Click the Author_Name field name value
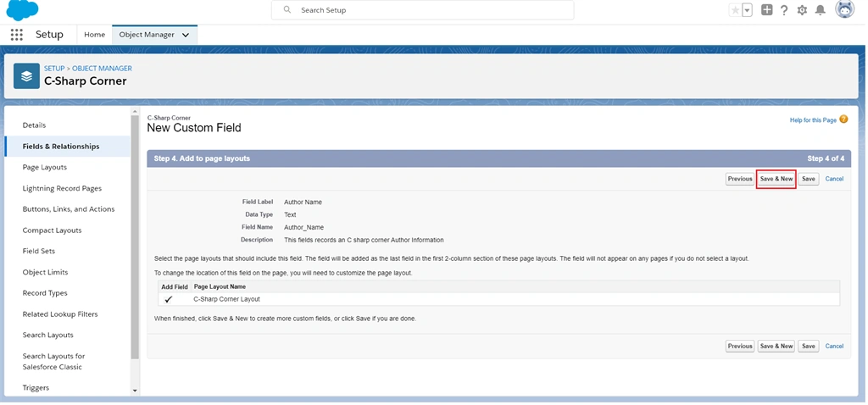 pos(304,227)
